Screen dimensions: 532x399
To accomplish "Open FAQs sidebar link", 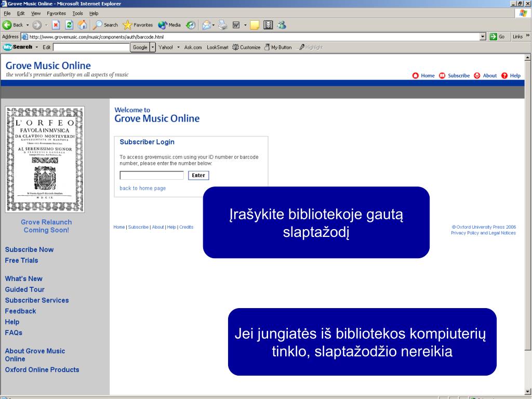I will 14,333.
